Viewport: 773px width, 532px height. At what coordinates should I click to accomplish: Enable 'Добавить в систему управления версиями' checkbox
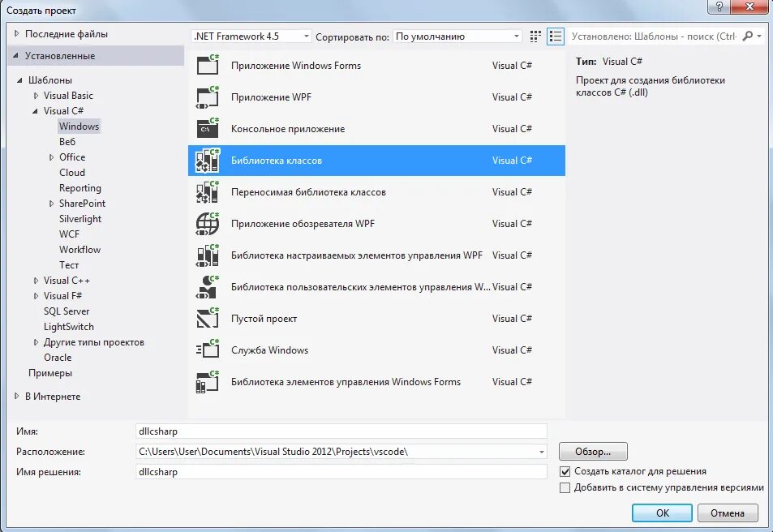[x=565, y=487]
